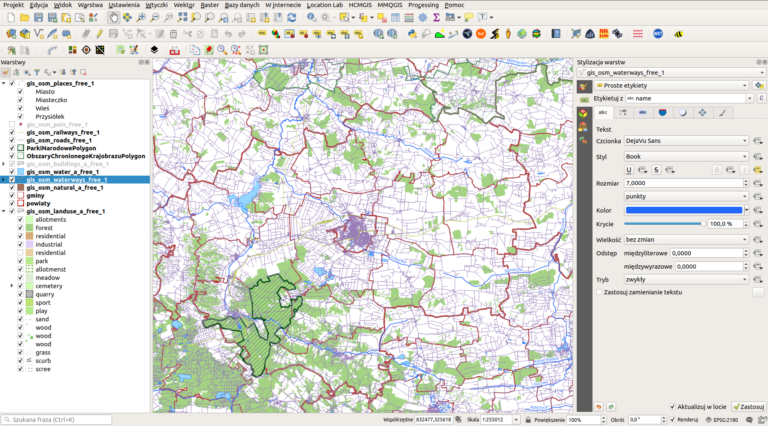Open the Processing toolbox gear icon
Screen dimensions: 768x426
(422, 18)
